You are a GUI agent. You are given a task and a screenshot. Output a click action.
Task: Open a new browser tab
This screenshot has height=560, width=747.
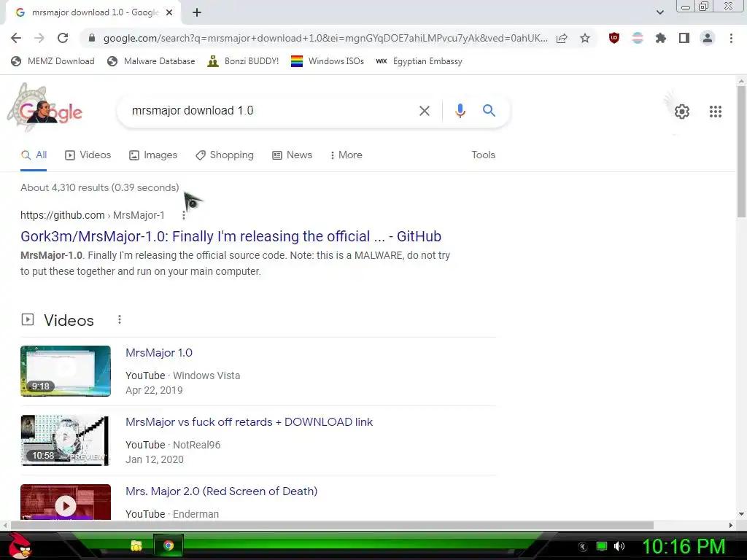point(197,12)
